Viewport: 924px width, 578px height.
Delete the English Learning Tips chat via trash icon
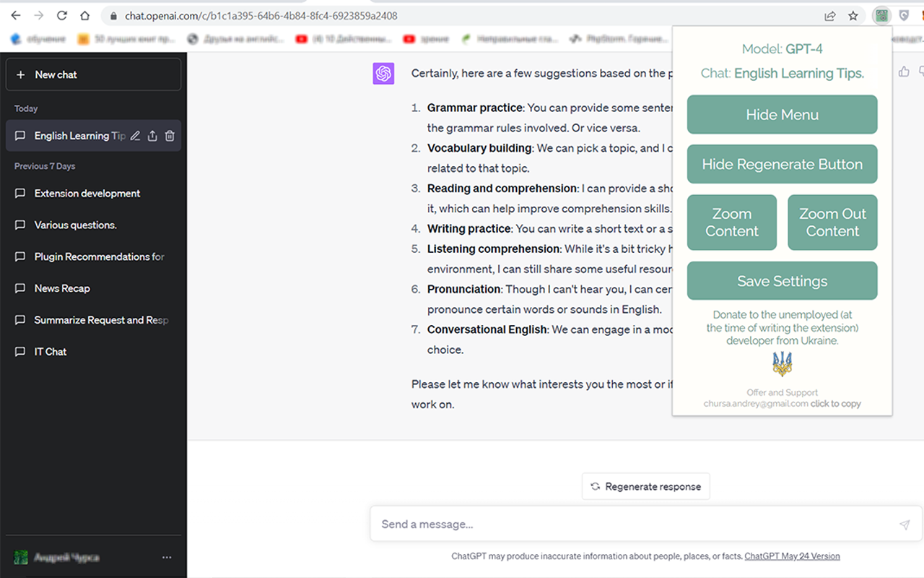click(170, 135)
